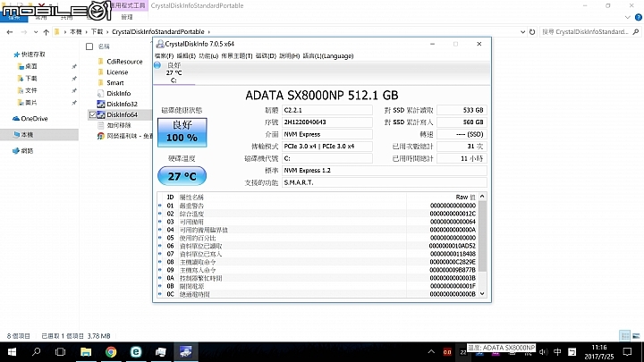644x362 pixels.
Task: Switch Explorer to large icons view
Action: [x=636, y=336]
